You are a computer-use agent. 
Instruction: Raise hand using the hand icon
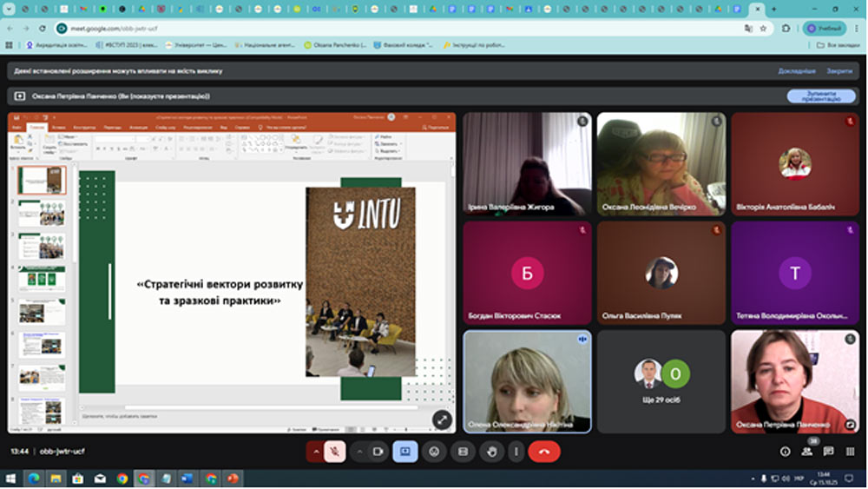point(491,452)
